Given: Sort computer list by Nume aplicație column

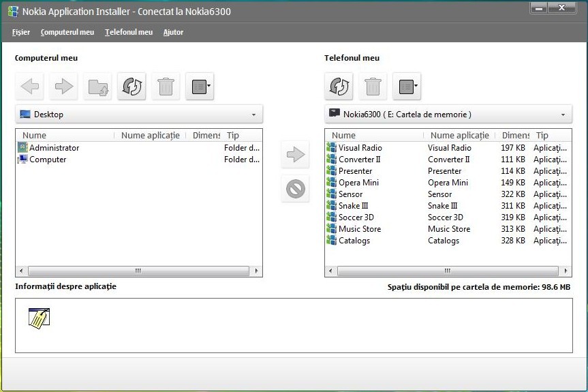Looking at the screenshot, I should click(150, 136).
